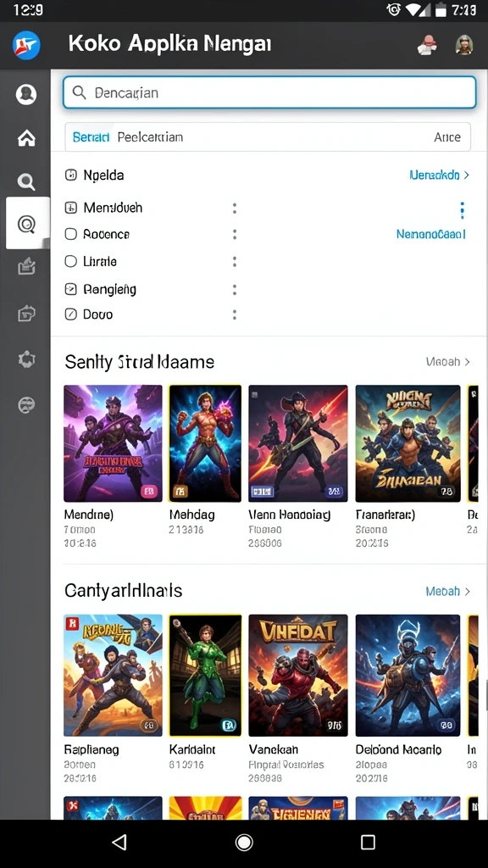
Task: Open blue three-dot menu at right
Action: [x=462, y=210]
